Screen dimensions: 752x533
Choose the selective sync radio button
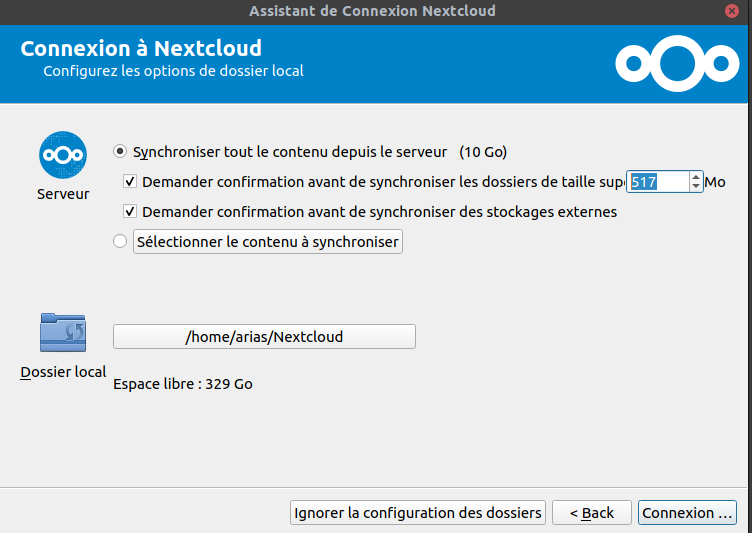tap(121, 241)
